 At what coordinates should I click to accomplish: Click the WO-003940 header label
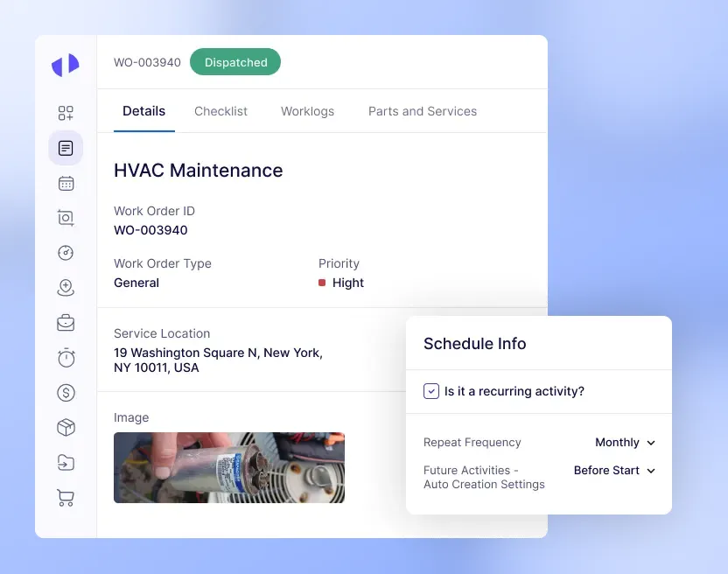(147, 62)
